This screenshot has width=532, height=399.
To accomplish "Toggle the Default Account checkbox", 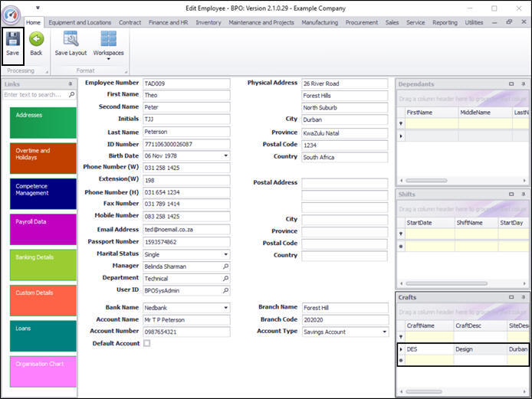I will [147, 344].
